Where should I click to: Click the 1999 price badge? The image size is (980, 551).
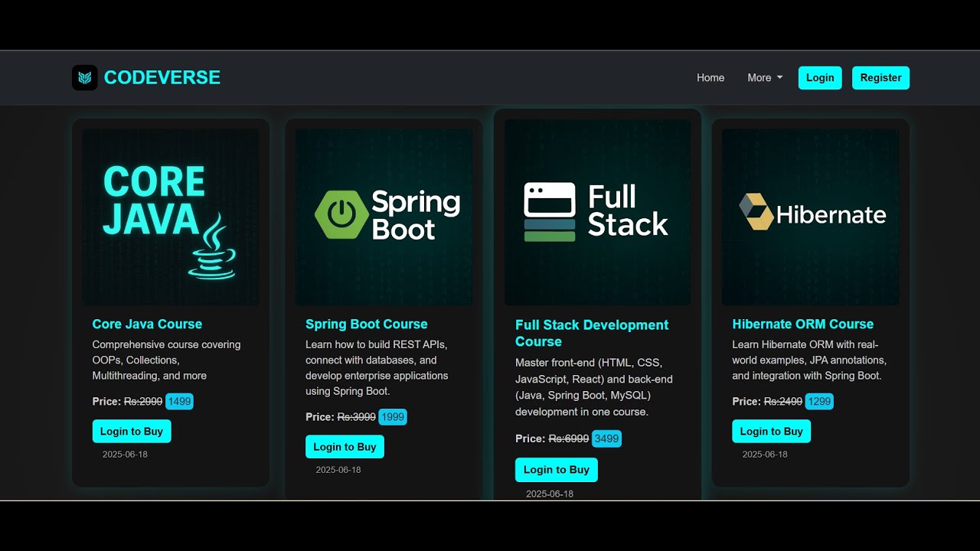[x=393, y=417]
